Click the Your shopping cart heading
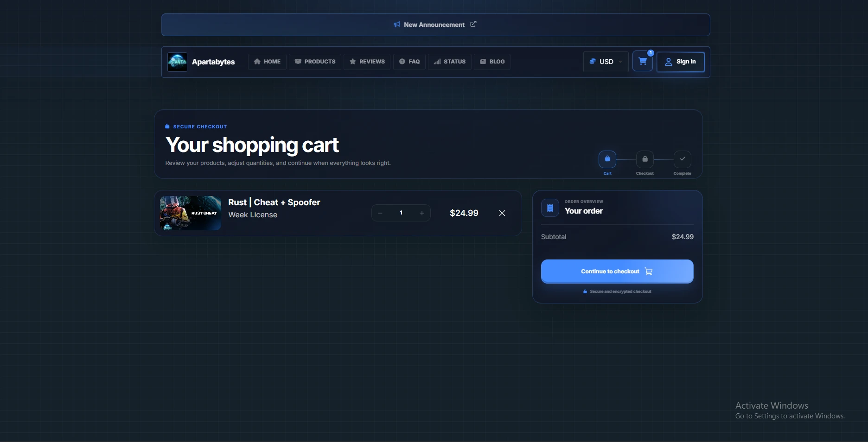868x442 pixels. tap(252, 145)
